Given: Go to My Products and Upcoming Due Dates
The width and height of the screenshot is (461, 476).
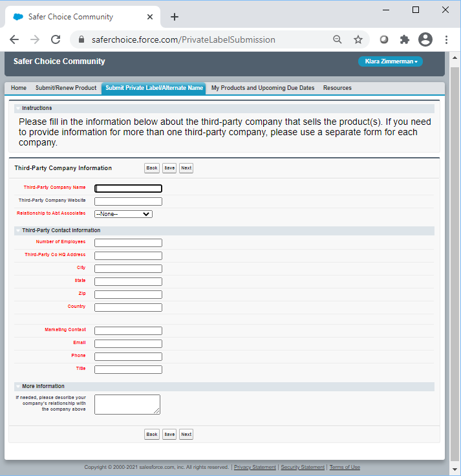Looking at the screenshot, I should 263,88.
